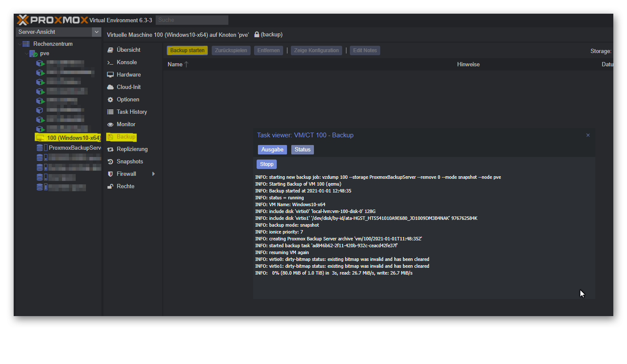Click the lock icon next to (backup)
The height and width of the screenshot is (364, 627).
(x=257, y=35)
